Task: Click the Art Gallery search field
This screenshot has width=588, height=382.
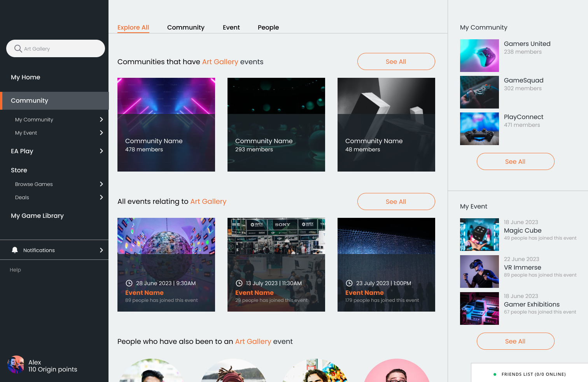Action: (56, 49)
